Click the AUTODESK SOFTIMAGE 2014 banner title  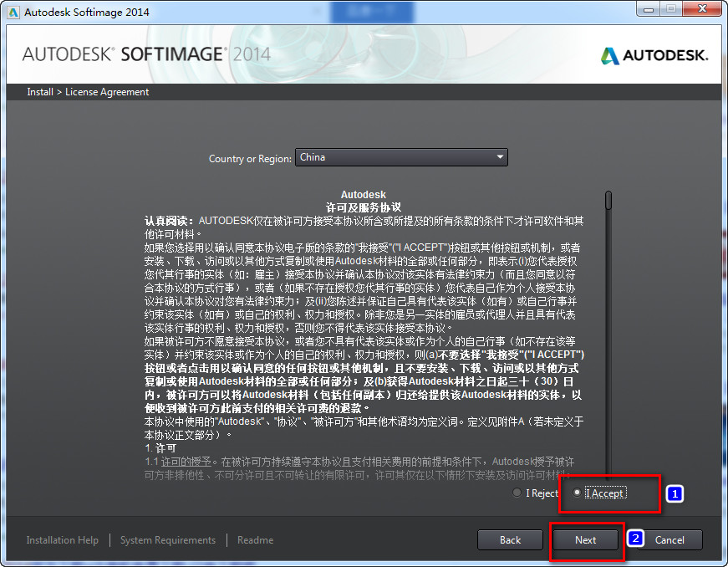pos(146,54)
